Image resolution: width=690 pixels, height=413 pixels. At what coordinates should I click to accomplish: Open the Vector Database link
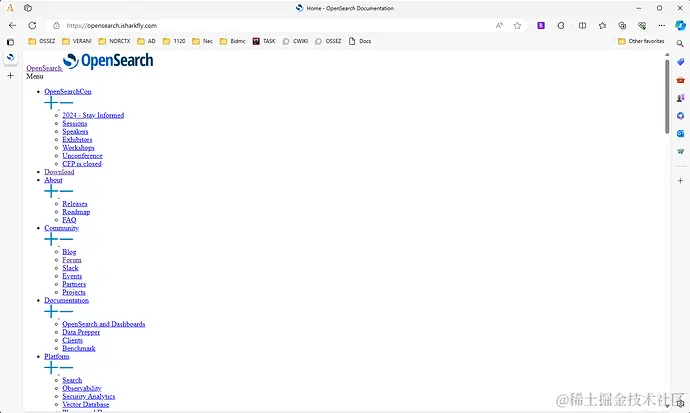pos(86,405)
